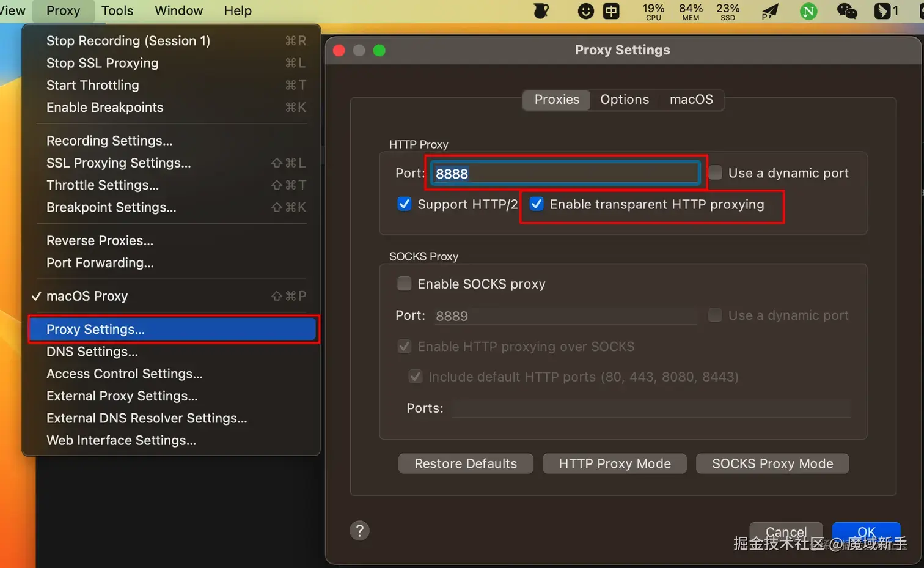The image size is (924, 568).
Task: Open SSL Proxying Settings... entry
Action: coord(172,163)
